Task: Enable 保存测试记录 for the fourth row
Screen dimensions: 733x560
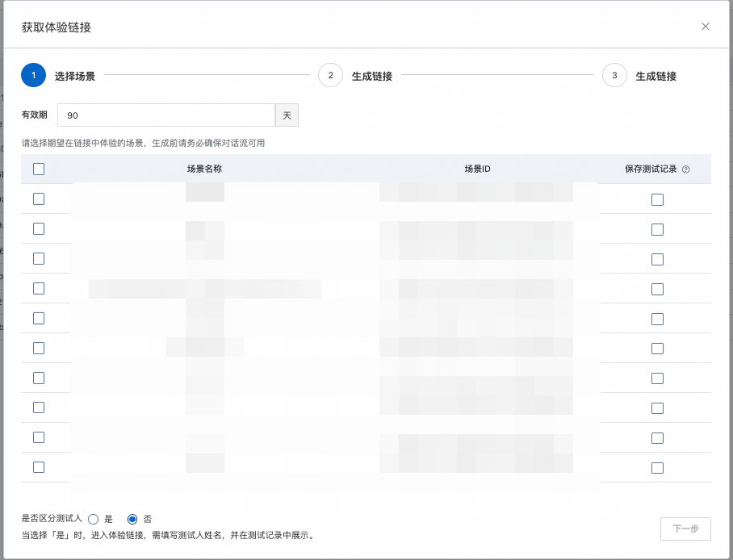Action: (x=657, y=290)
